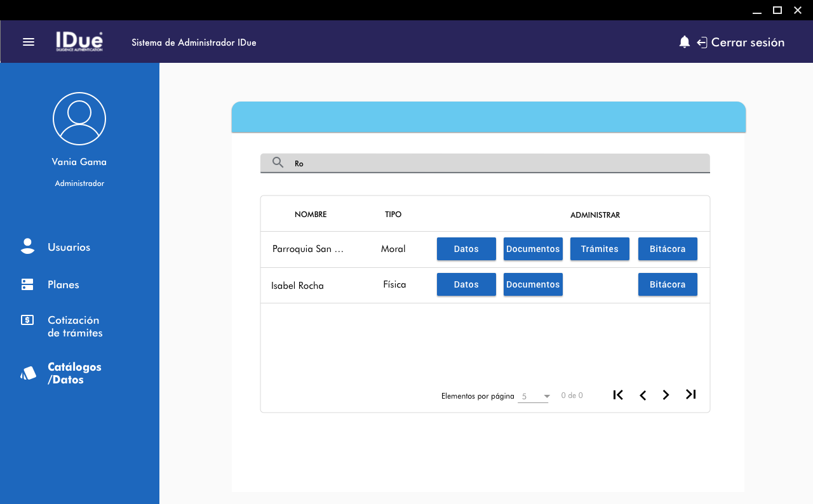Open Datos for Parroquia San row
Screen dimensions: 813x504
click(x=466, y=249)
